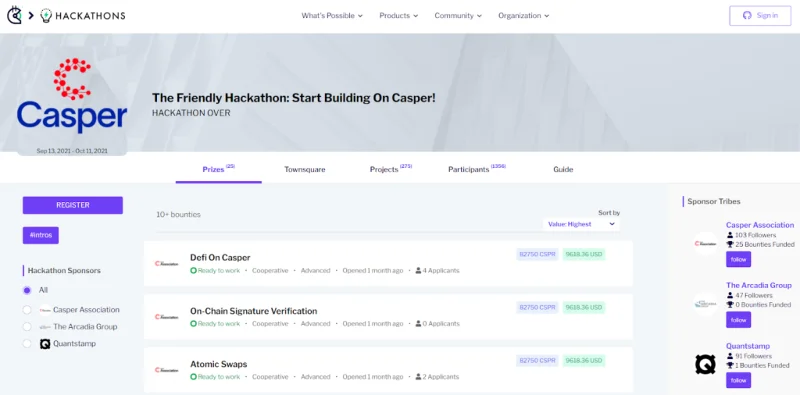
Task: Open the Casper Association tribe link
Action: tap(760, 225)
